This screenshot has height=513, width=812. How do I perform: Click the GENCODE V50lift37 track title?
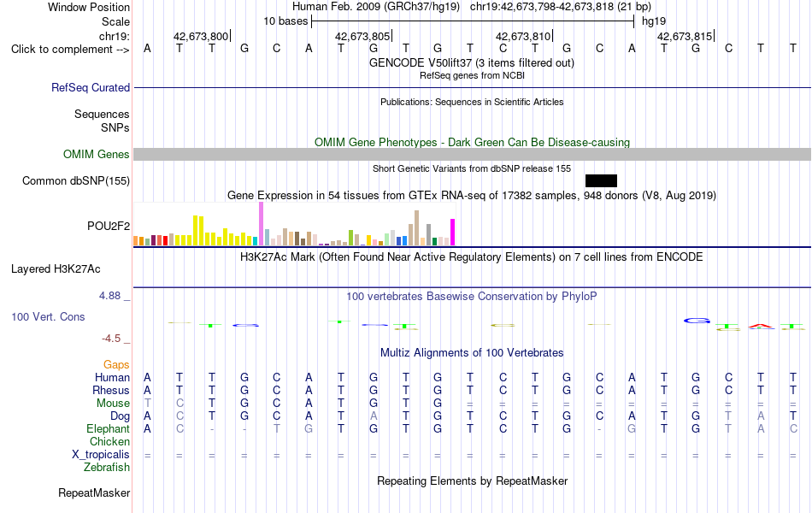pyautogui.click(x=472, y=62)
